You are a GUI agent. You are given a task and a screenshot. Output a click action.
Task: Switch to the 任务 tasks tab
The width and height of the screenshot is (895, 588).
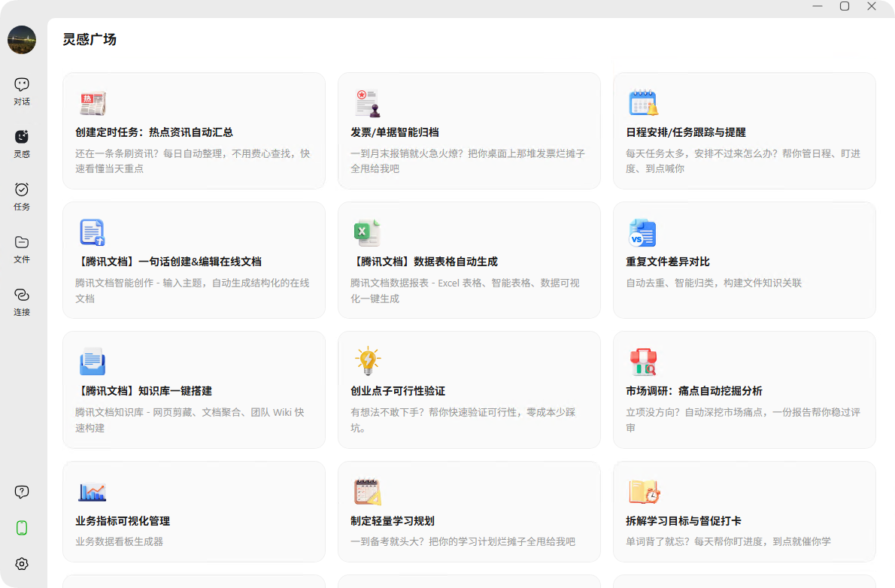point(22,195)
